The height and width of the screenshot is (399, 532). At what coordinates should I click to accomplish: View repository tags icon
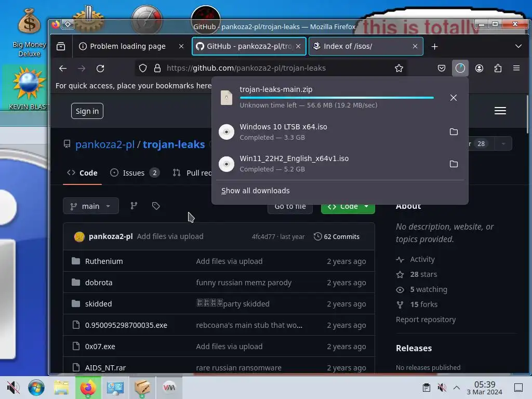pyautogui.click(x=156, y=206)
